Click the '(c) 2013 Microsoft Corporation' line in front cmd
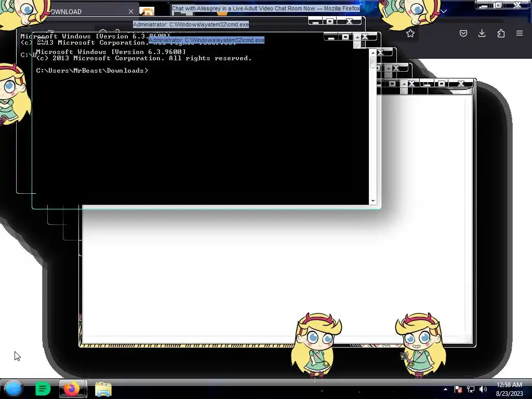 (x=144, y=58)
